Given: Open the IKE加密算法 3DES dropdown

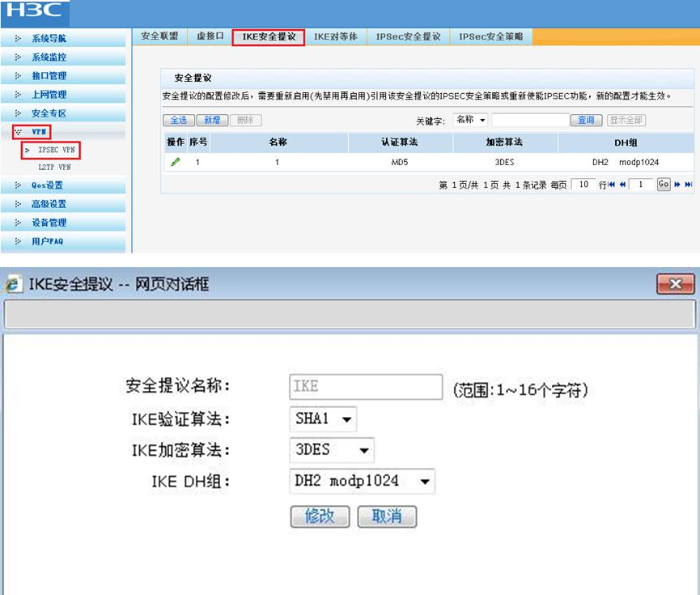Looking at the screenshot, I should [332, 450].
